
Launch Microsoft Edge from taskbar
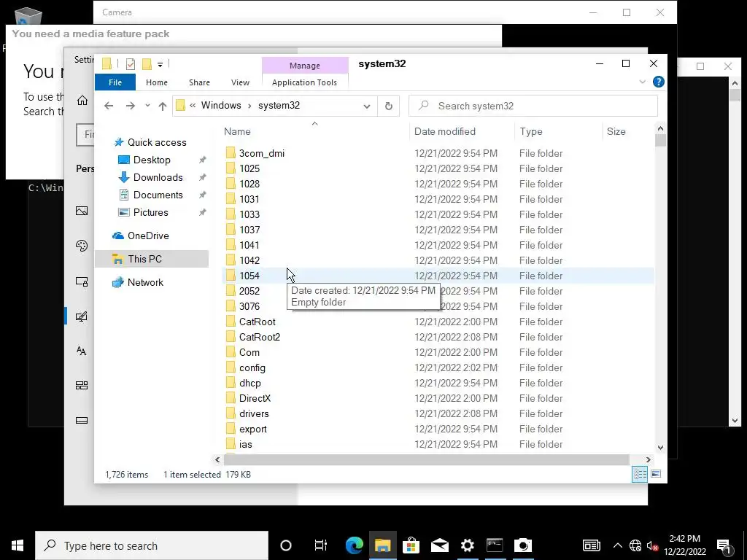(354, 545)
